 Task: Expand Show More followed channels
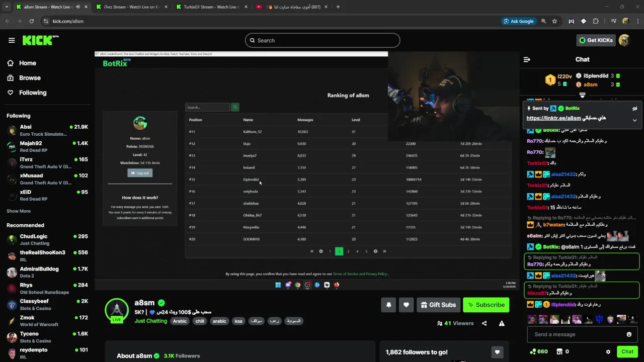(19, 211)
